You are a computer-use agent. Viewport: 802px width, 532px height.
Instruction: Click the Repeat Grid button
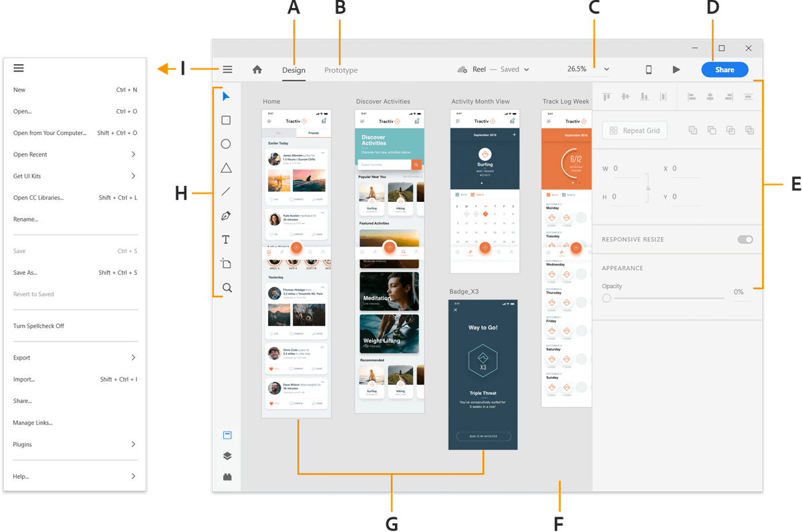tap(634, 130)
